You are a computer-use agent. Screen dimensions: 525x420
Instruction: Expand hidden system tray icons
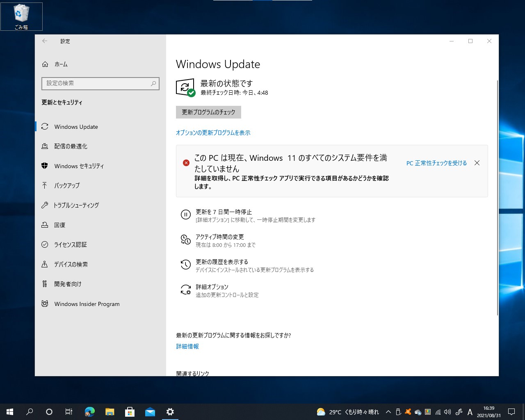tap(388, 412)
